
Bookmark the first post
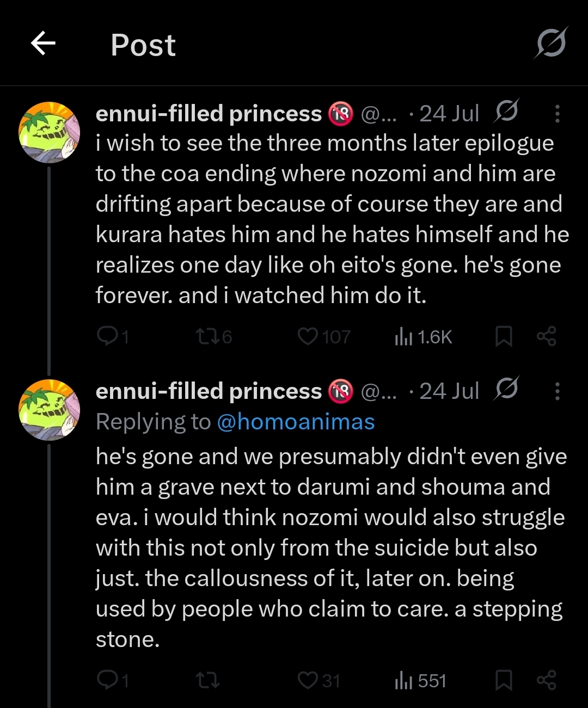tap(504, 336)
